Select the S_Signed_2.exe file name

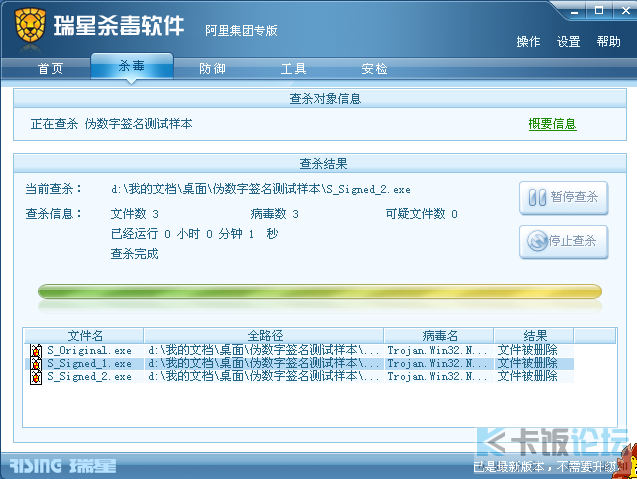[89, 377]
